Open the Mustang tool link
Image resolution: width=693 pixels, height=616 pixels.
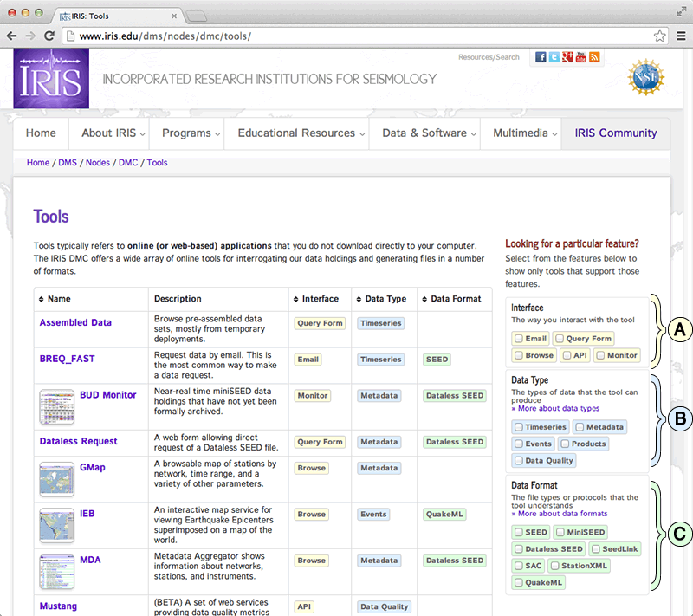[x=58, y=606]
